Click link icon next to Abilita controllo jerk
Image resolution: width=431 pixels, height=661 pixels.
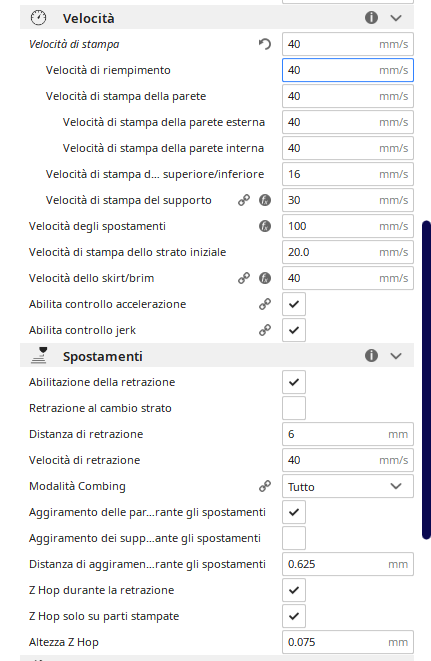click(265, 330)
